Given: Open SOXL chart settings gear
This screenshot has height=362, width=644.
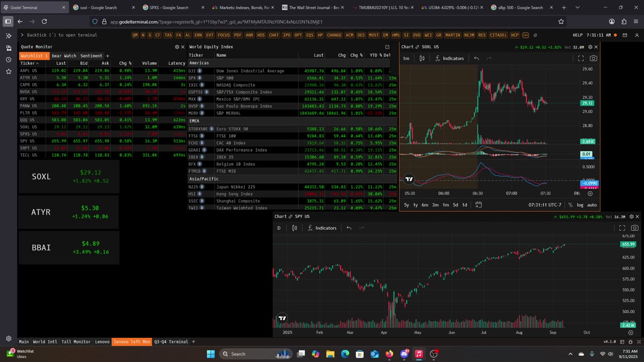Looking at the screenshot, I should tap(590, 47).
